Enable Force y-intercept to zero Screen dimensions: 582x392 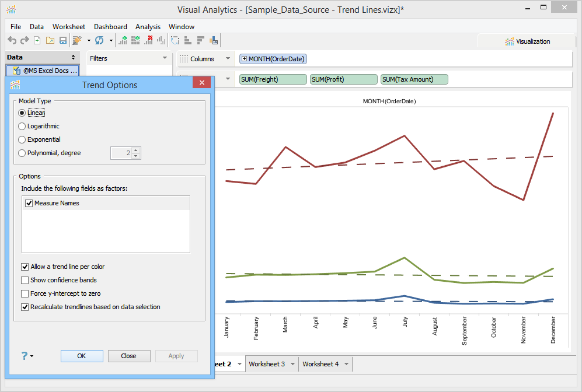pos(25,293)
